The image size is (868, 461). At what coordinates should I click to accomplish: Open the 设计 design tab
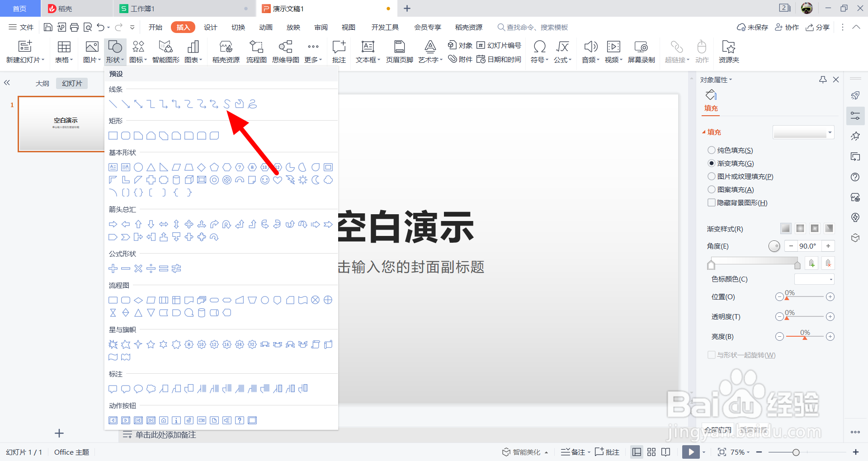coord(211,27)
